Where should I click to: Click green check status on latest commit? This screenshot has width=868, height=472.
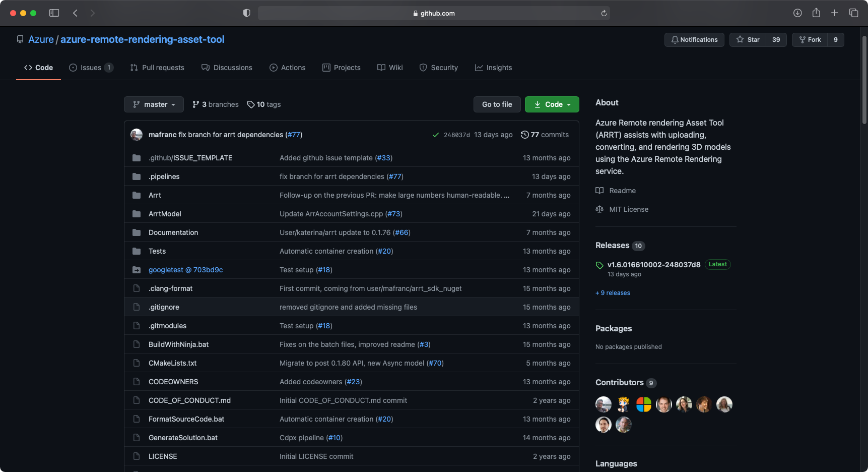435,135
